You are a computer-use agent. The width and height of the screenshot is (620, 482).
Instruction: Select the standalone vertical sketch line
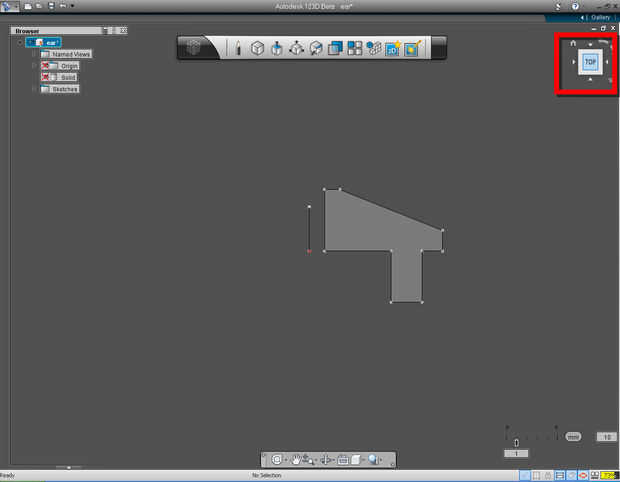click(309, 229)
